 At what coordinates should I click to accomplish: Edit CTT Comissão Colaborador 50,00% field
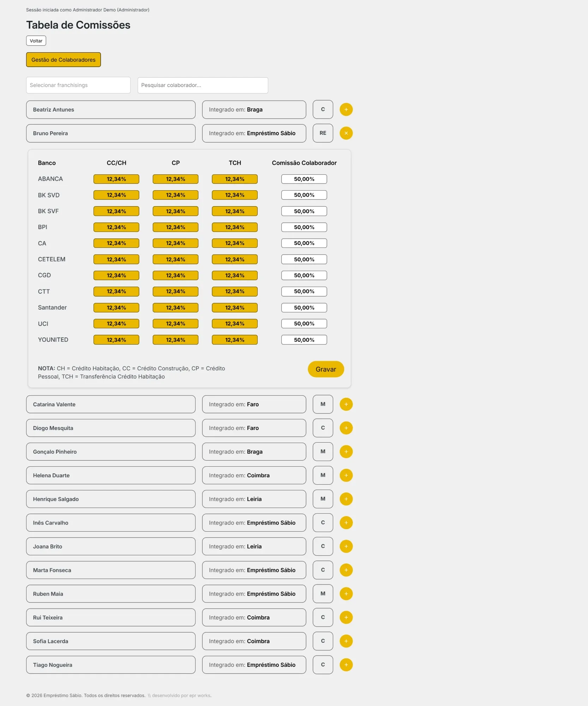pyautogui.click(x=304, y=291)
